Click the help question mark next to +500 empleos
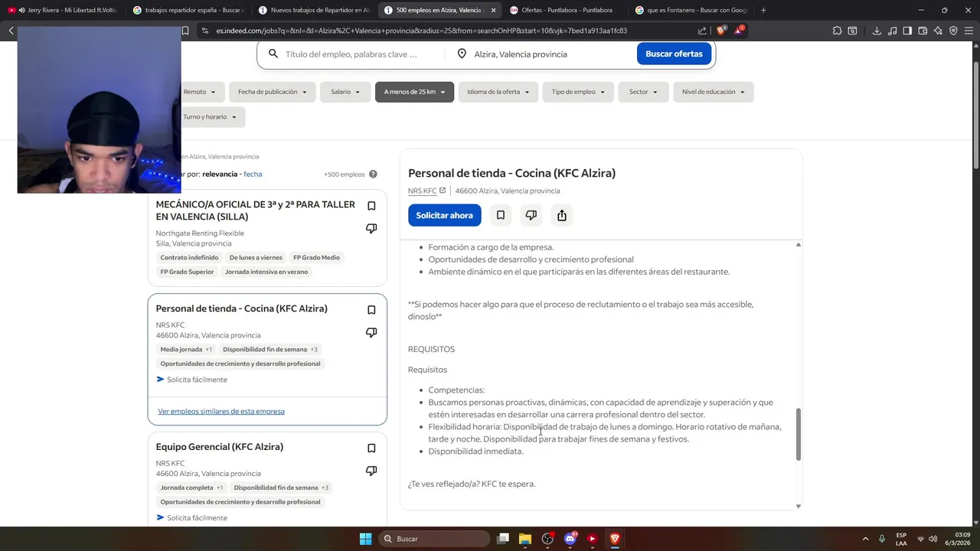 click(x=373, y=174)
